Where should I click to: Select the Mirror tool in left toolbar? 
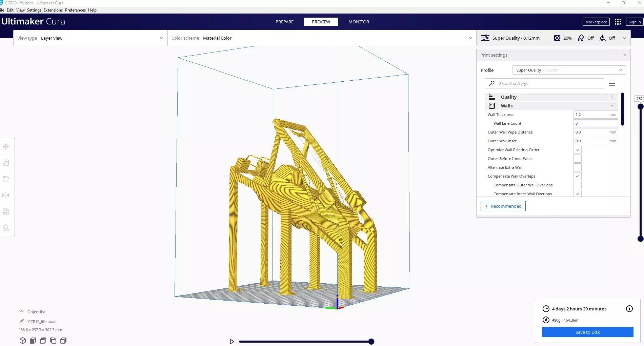tap(6, 195)
